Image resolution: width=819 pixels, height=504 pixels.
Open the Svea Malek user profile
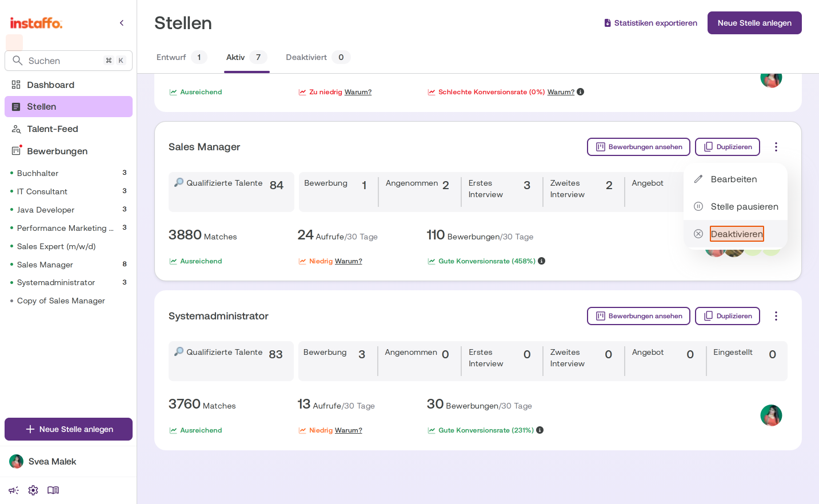43,461
